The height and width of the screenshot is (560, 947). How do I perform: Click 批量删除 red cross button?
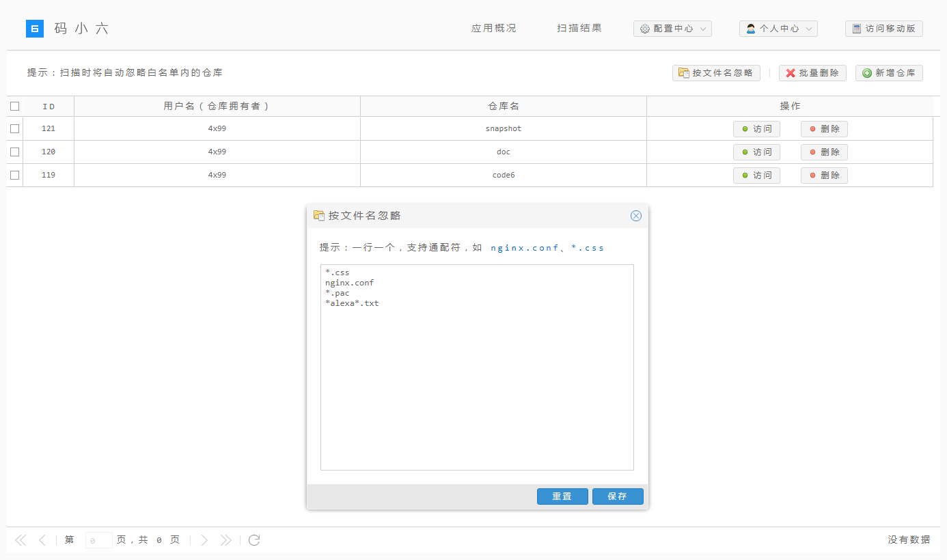812,73
